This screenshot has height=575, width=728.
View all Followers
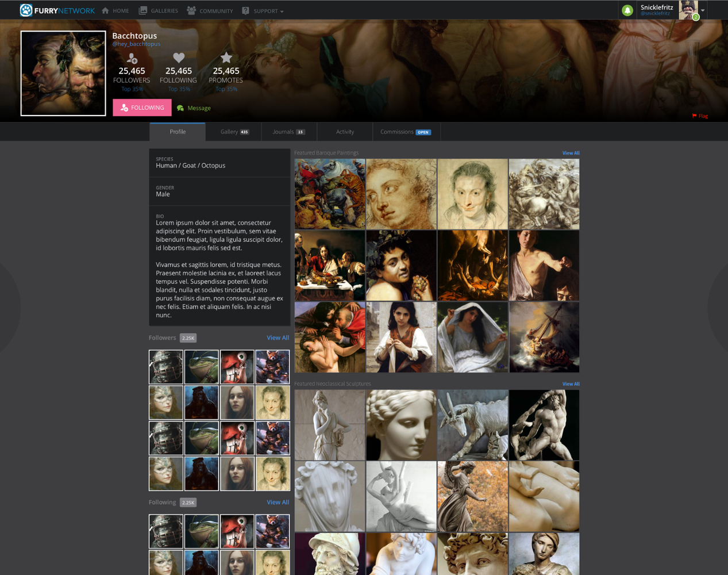tap(278, 338)
